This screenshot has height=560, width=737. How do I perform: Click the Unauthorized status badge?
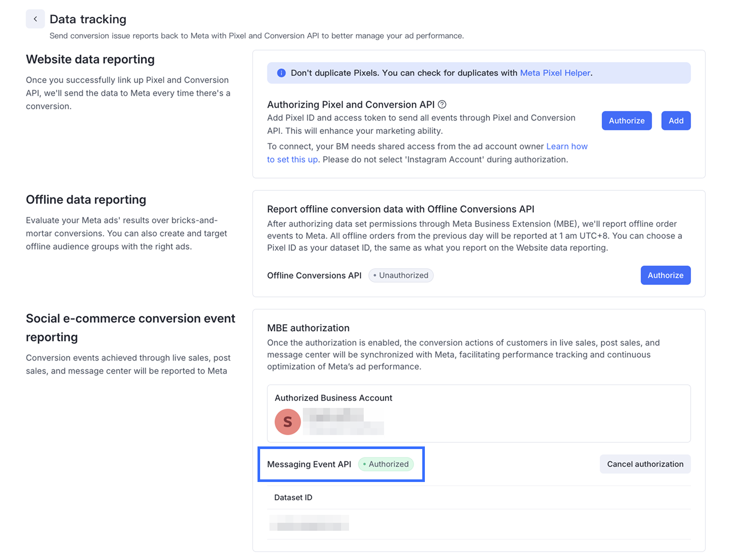[401, 275]
